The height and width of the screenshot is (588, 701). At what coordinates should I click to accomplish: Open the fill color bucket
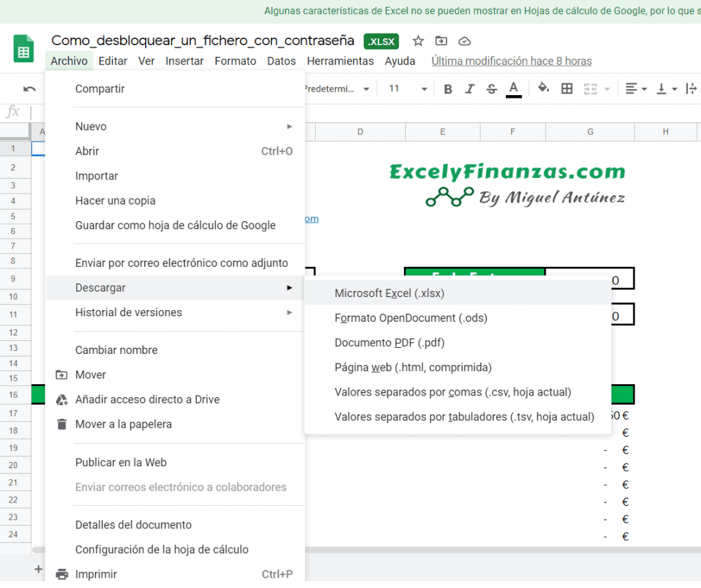pyautogui.click(x=543, y=88)
